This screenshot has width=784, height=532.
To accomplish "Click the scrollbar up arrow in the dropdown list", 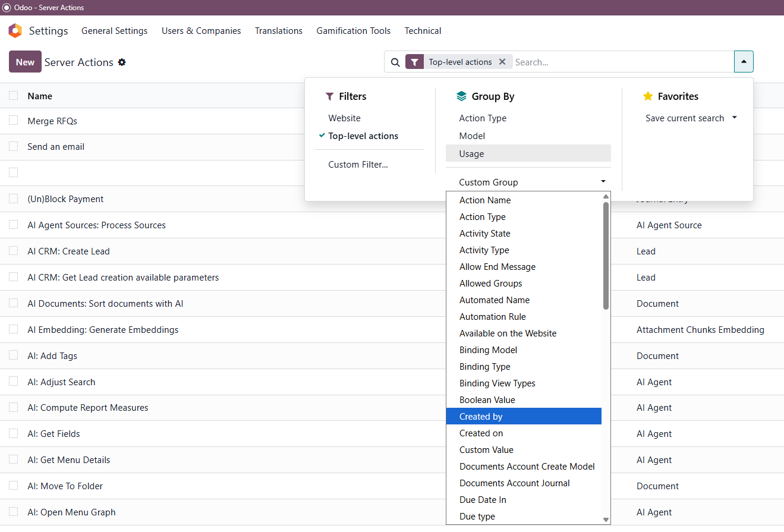I will pyautogui.click(x=606, y=197).
